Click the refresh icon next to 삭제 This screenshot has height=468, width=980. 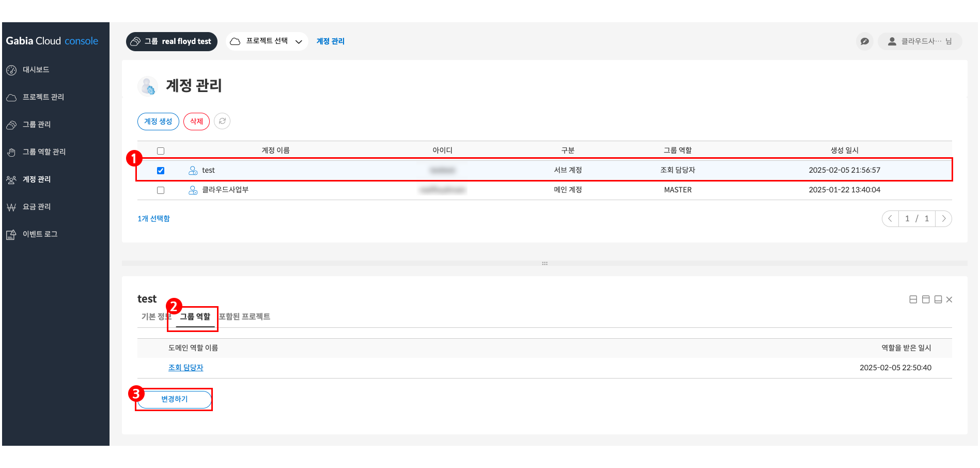[222, 121]
